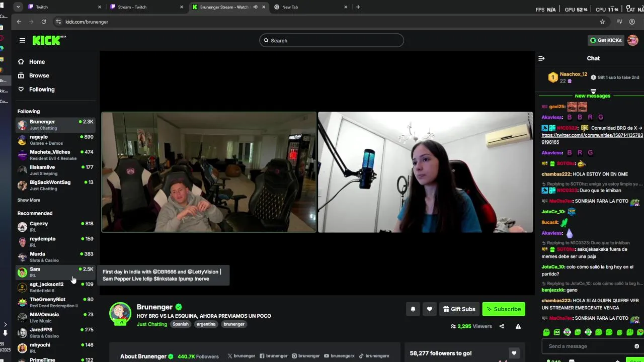Collapse the chat panel with arrow icon
The width and height of the screenshot is (644, 362).
pos(541,58)
